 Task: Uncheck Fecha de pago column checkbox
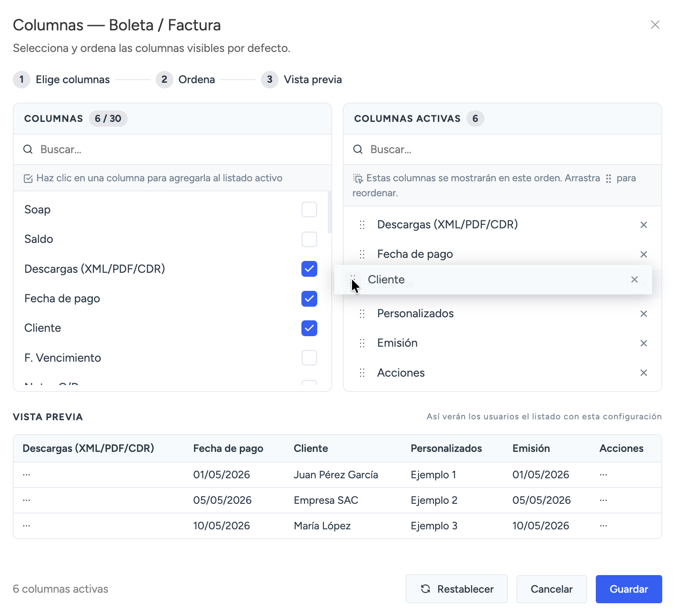(309, 299)
